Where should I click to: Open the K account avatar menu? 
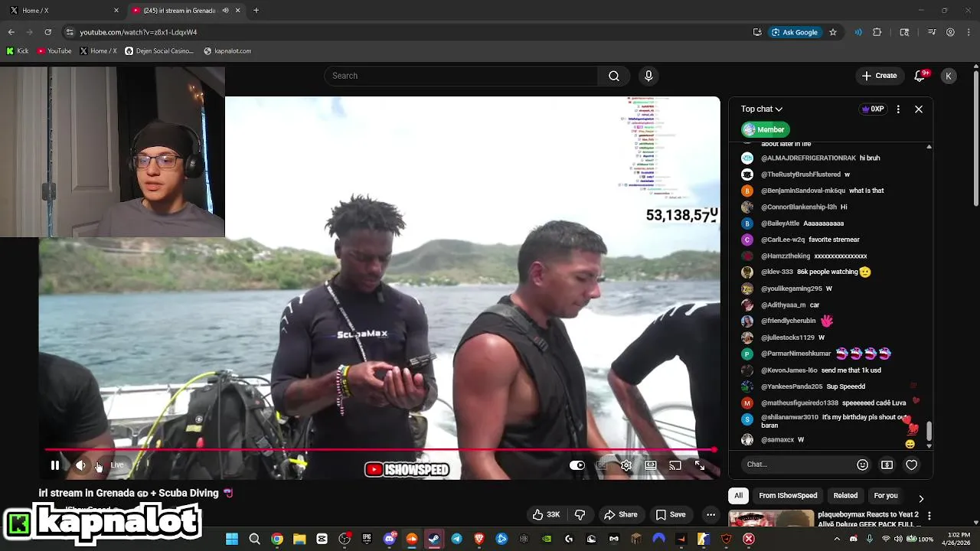pyautogui.click(x=949, y=76)
